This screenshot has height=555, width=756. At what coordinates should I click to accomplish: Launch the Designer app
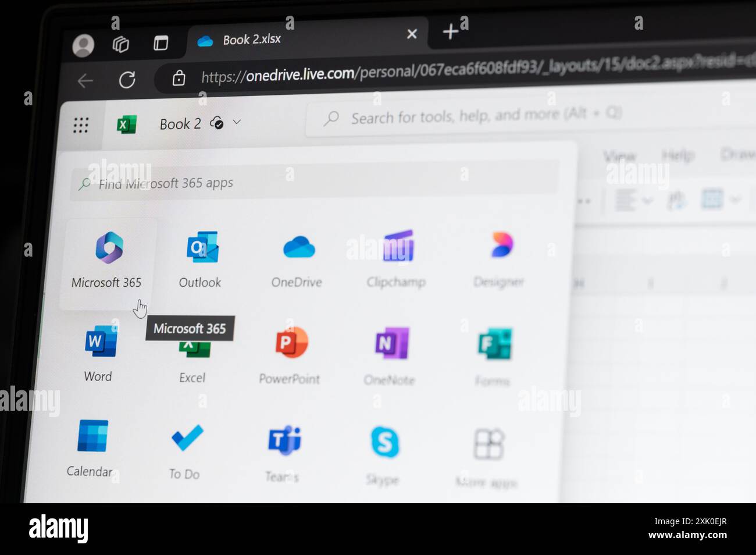pos(499,259)
